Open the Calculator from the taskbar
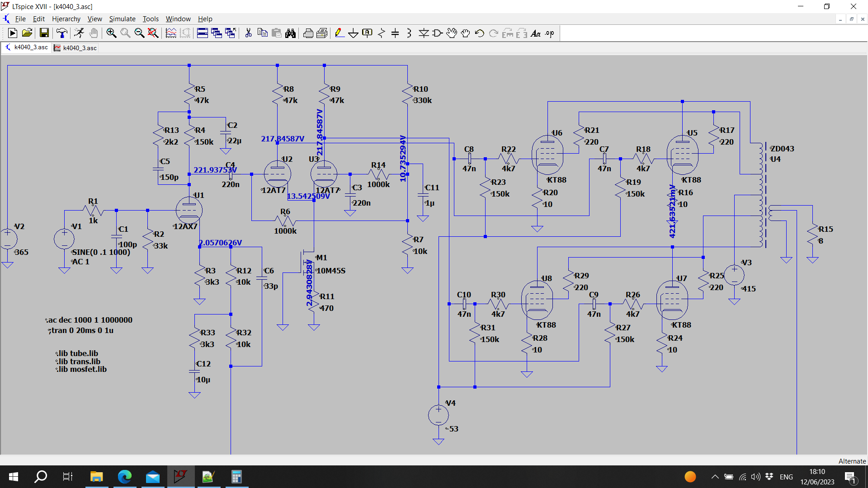Screen dimensions: 868x488 pyautogui.click(x=236, y=477)
